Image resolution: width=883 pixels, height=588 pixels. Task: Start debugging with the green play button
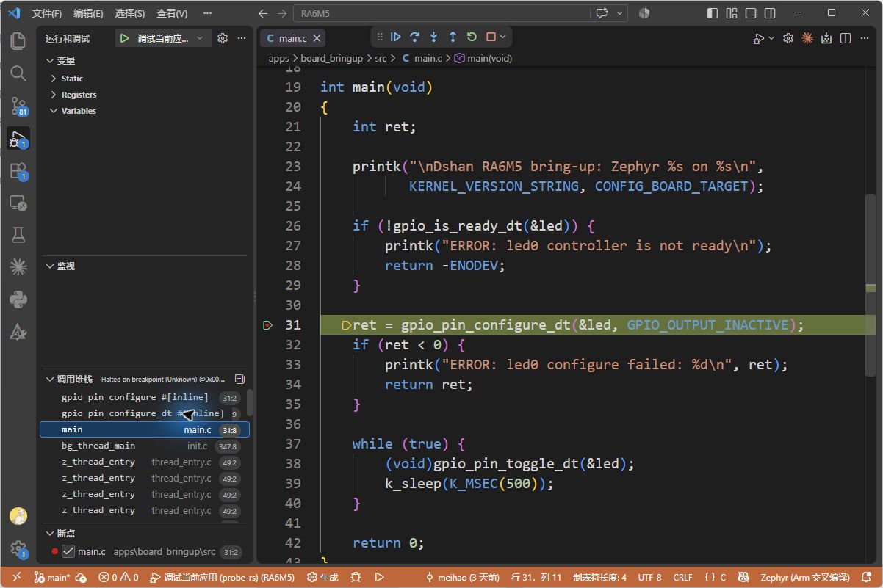[125, 38]
